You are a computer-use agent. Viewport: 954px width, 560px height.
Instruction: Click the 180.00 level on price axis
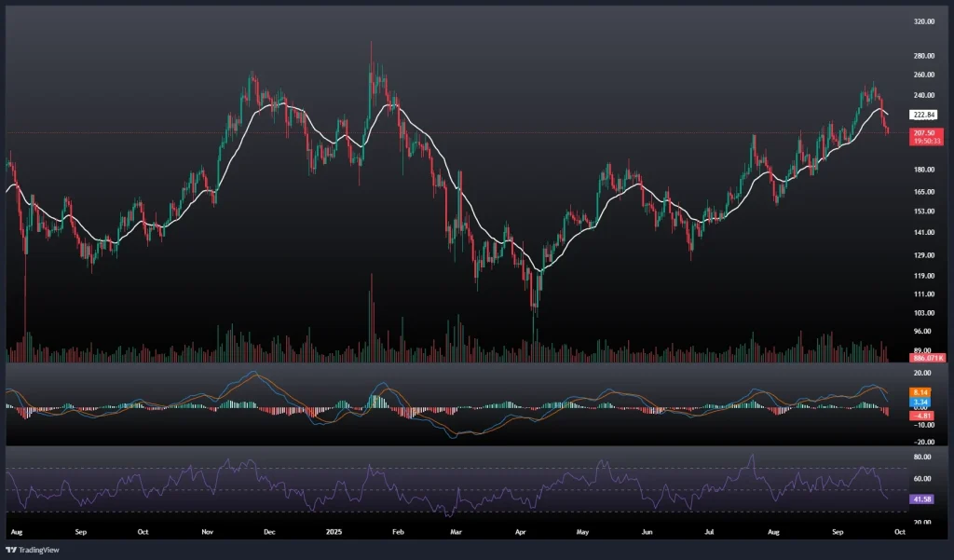[924, 170]
